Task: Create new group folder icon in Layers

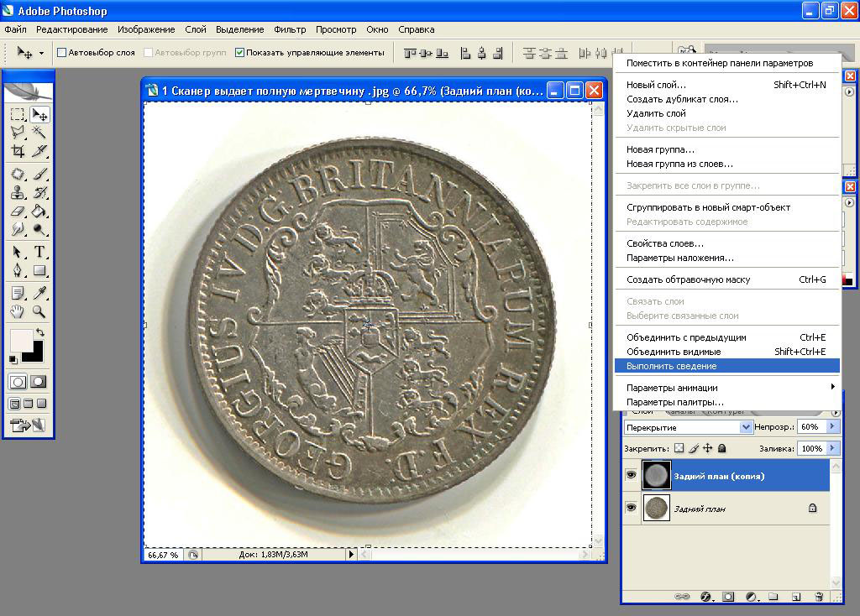Action: pos(773,597)
